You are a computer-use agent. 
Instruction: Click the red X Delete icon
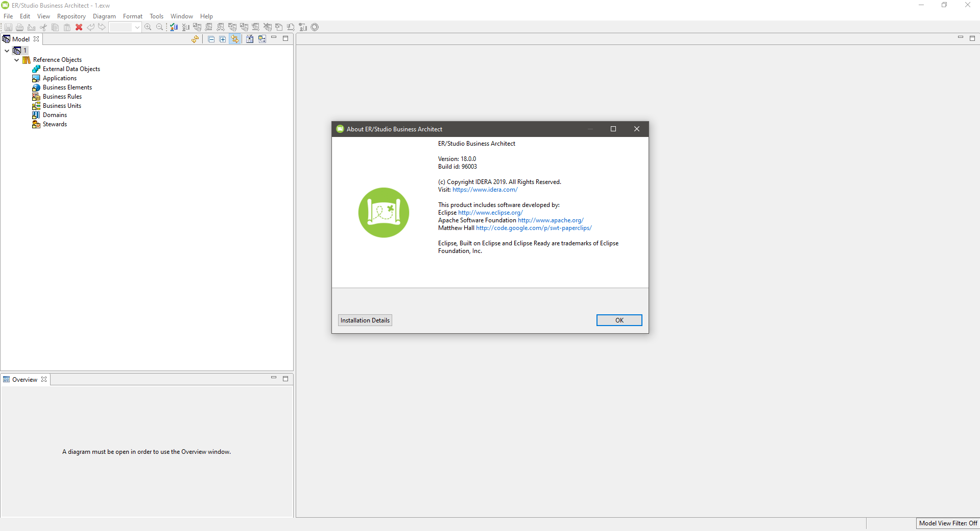click(79, 27)
